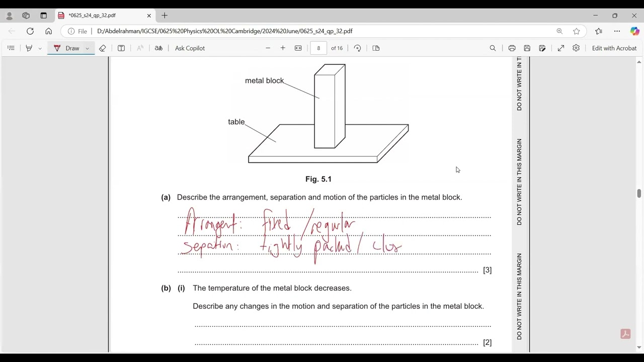Enter full screen with the expand icon
Screen dimensions: 644x362
561,48
